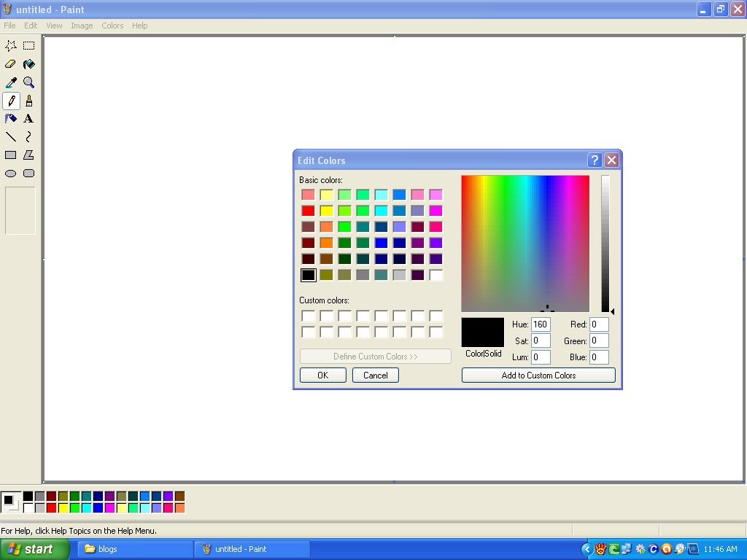Select the cyan basic color swatch
Image resolution: width=747 pixels, height=560 pixels.
[381, 211]
